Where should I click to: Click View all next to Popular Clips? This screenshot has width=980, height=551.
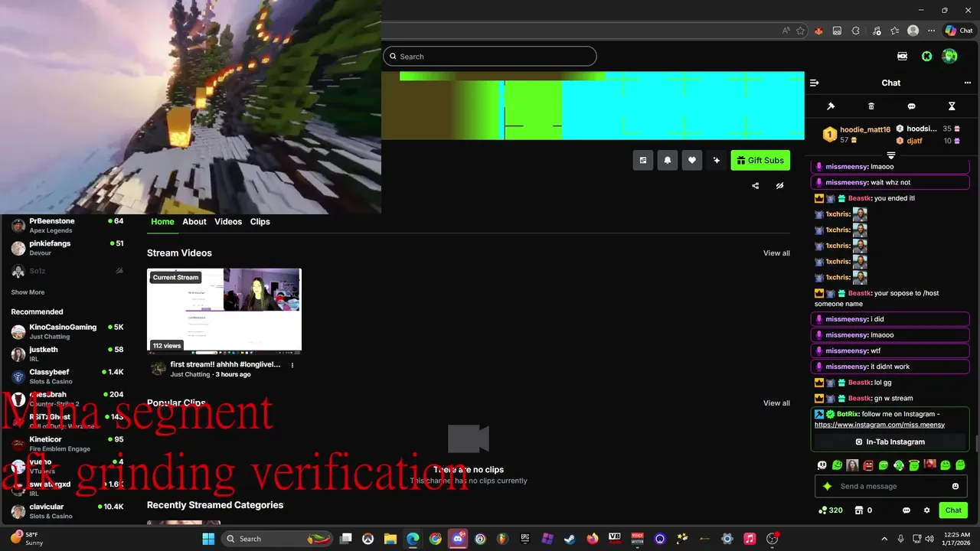coord(776,403)
